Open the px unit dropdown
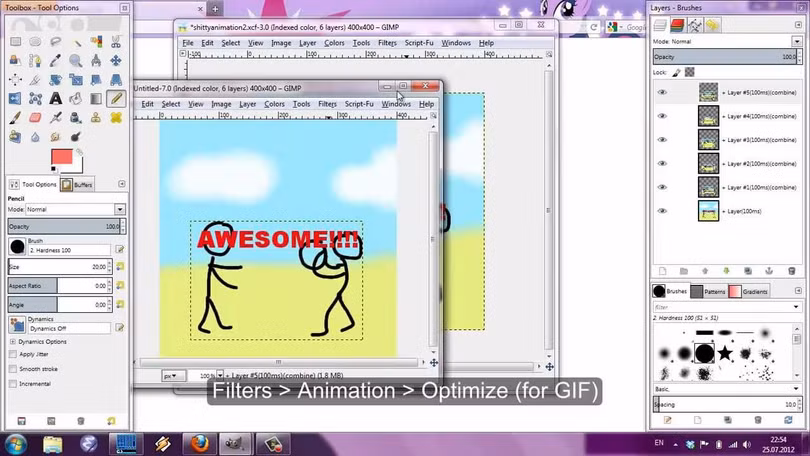 [x=173, y=375]
